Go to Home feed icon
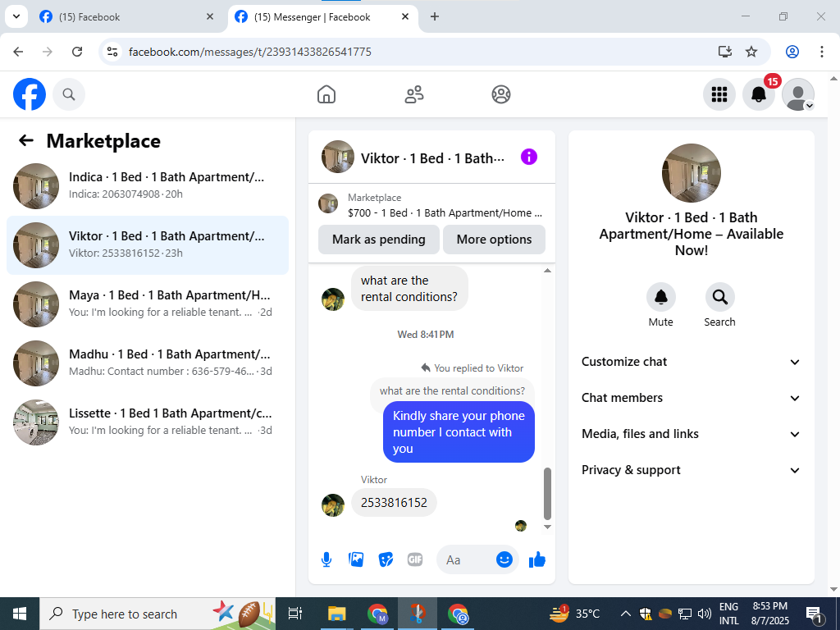This screenshot has height=630, width=840. click(x=326, y=94)
